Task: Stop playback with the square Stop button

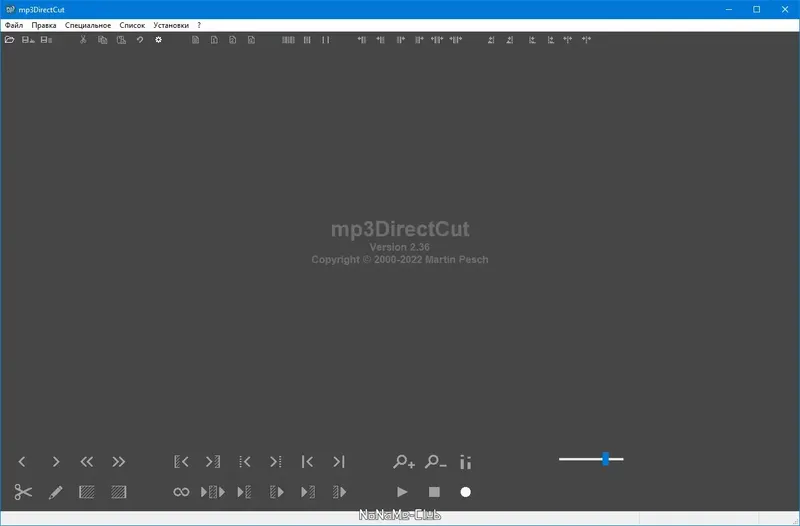Action: (434, 492)
